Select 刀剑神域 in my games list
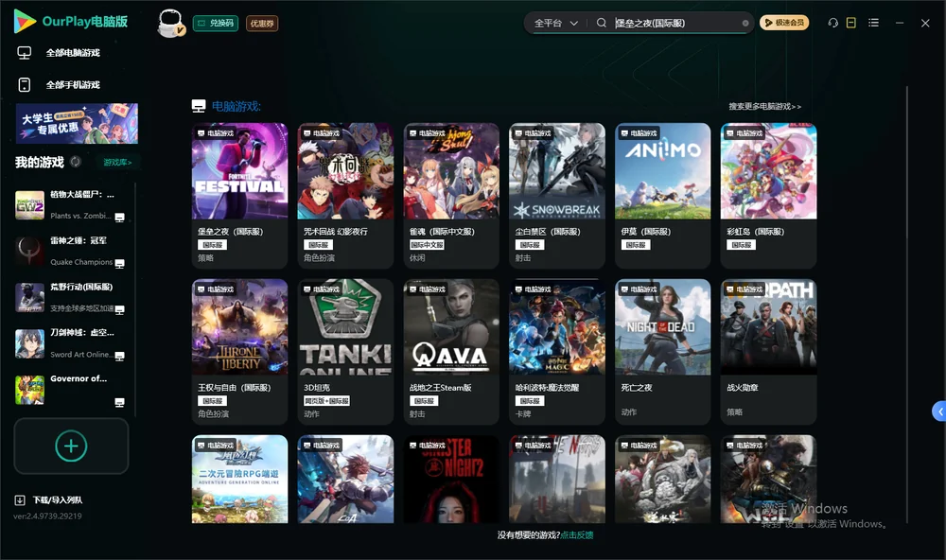This screenshot has width=946, height=560. (71, 344)
